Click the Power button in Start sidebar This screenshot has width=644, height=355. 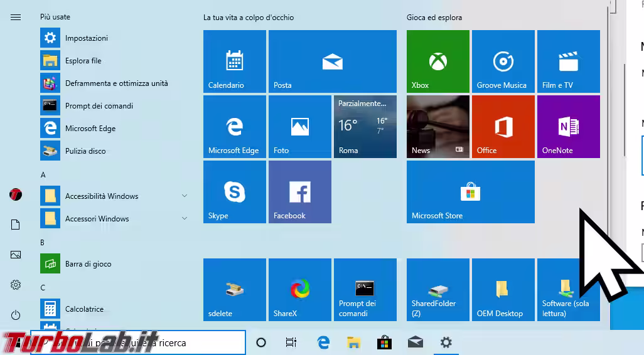click(16, 315)
